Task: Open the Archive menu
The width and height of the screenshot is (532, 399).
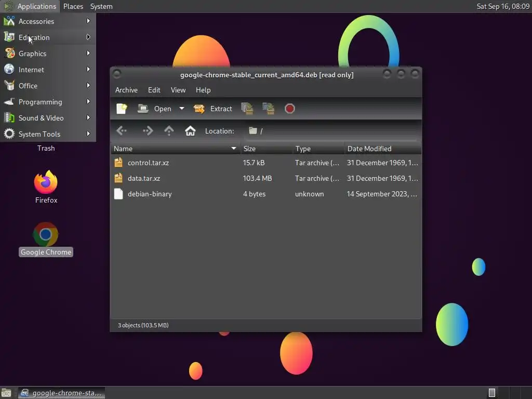Action: coord(126,90)
